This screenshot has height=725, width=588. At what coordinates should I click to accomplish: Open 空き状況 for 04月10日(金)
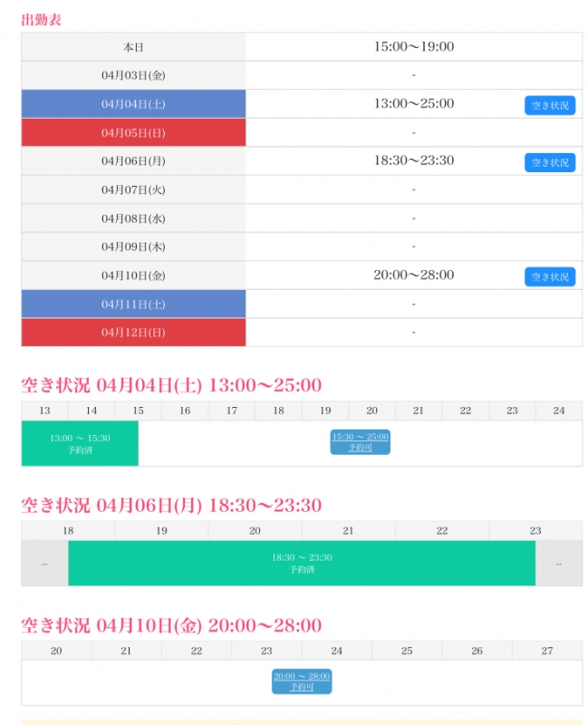click(549, 275)
